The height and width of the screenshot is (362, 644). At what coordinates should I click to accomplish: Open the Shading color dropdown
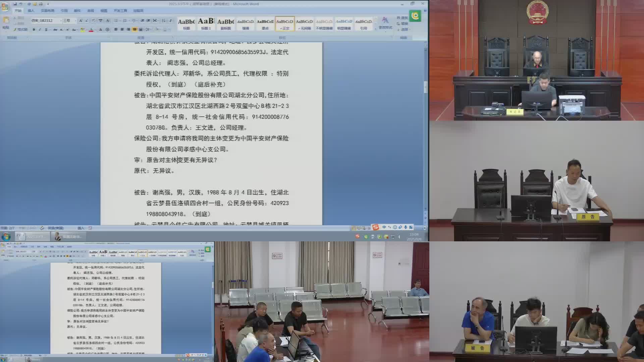[157, 29]
